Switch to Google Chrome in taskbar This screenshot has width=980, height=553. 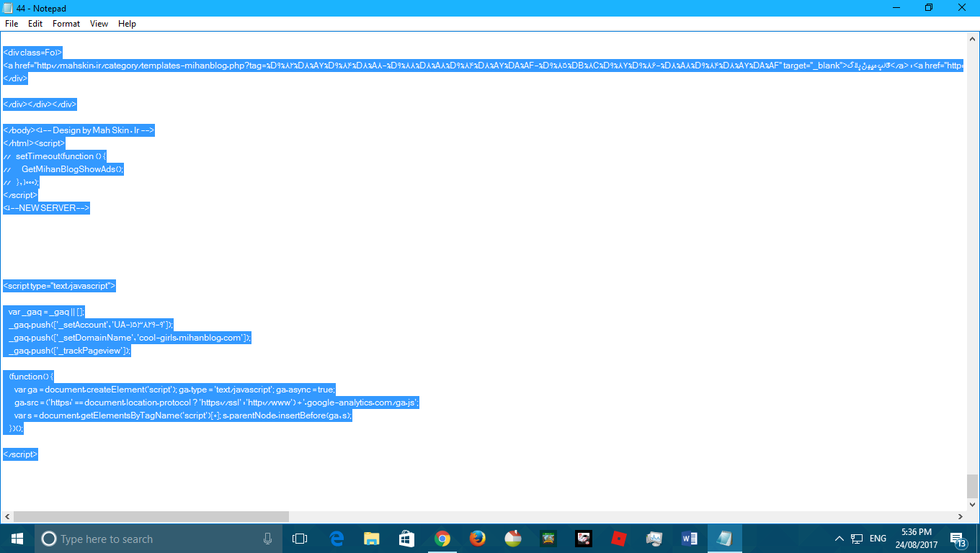(442, 539)
